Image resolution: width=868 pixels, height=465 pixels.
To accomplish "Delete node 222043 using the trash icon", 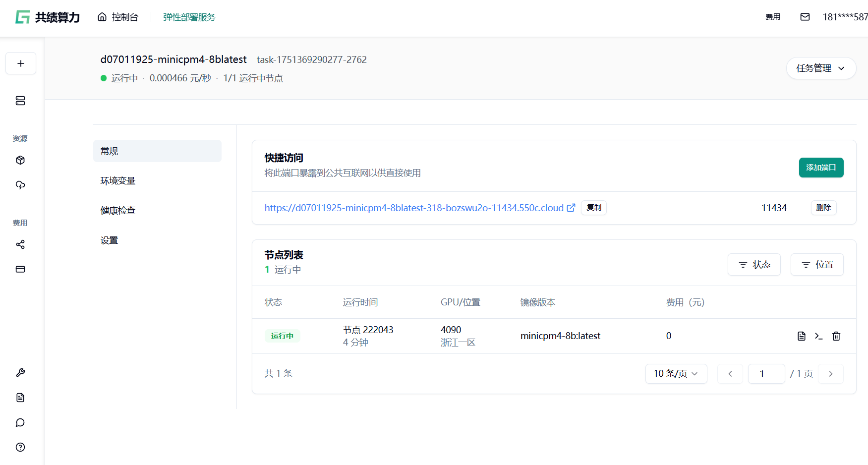I will [x=836, y=336].
